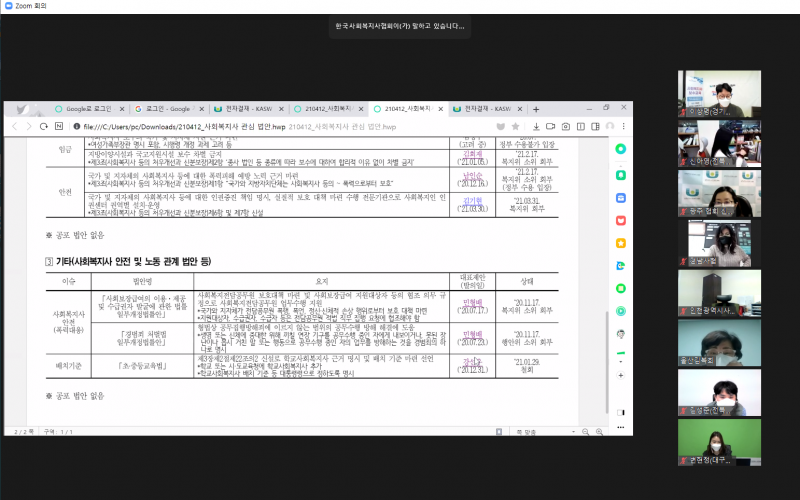Viewport: 800px width, 500px height.
Task: Open the browser profile avatar
Action: [610, 126]
